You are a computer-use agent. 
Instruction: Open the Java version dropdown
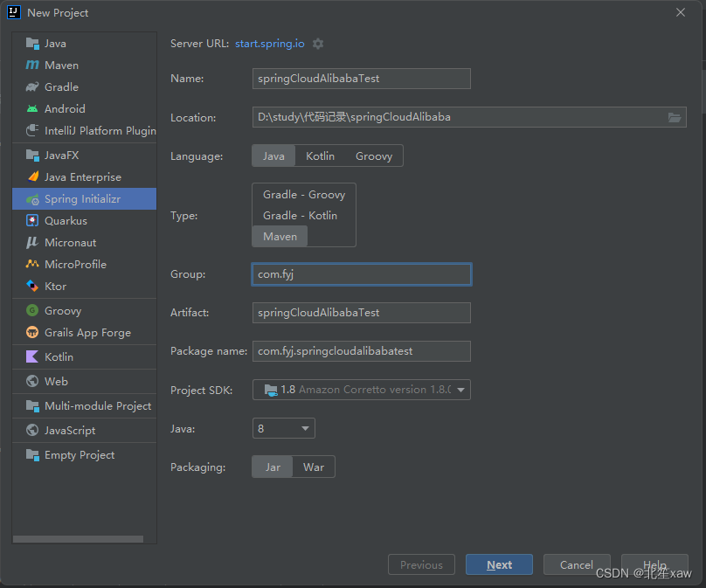point(284,428)
